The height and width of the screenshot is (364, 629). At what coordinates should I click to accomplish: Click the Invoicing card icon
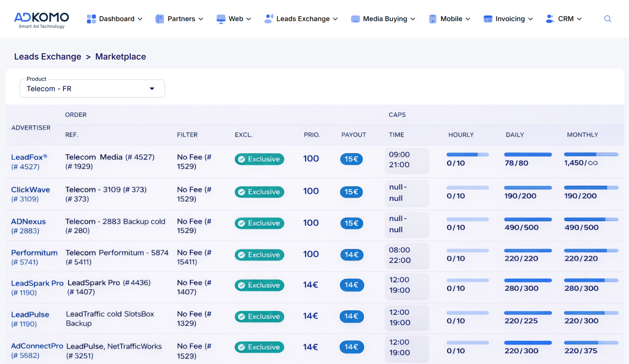point(488,19)
